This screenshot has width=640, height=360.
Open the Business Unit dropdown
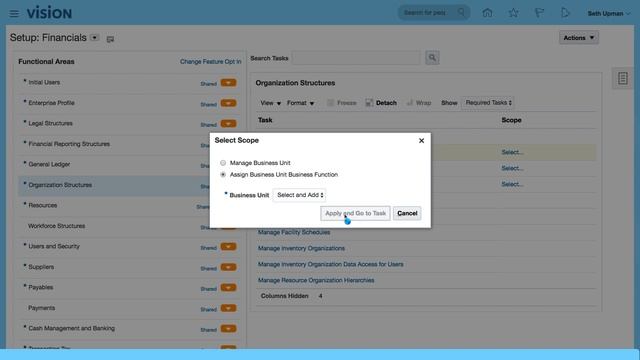[300, 195]
